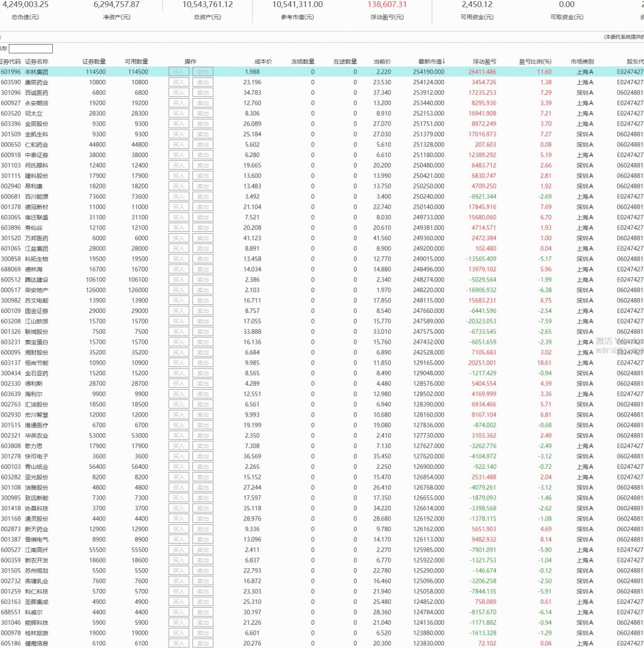This screenshot has height=648, width=644.
Task: Select the row with code 600095
Action: [x=322, y=353]
